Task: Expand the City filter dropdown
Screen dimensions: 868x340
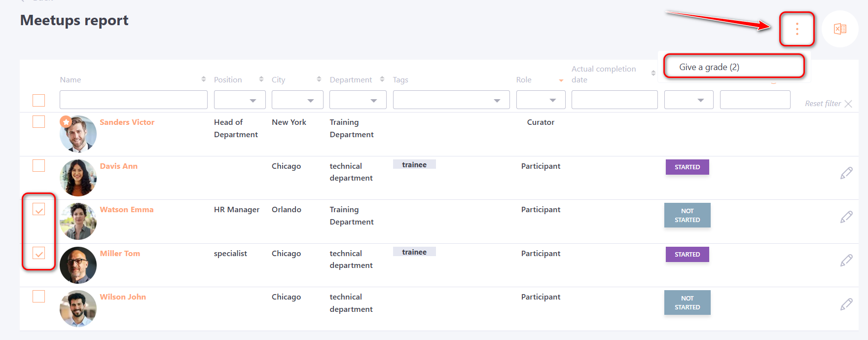Action: click(297, 100)
